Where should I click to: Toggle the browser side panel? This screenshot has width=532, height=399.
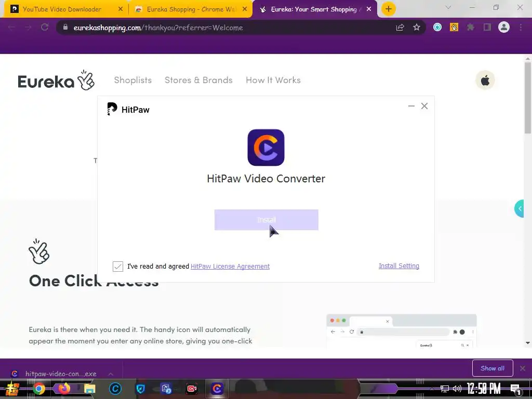[x=487, y=27]
